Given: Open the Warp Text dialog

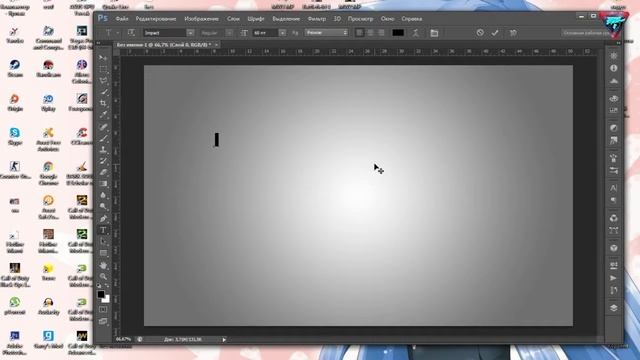Looking at the screenshot, I should tap(416, 33).
